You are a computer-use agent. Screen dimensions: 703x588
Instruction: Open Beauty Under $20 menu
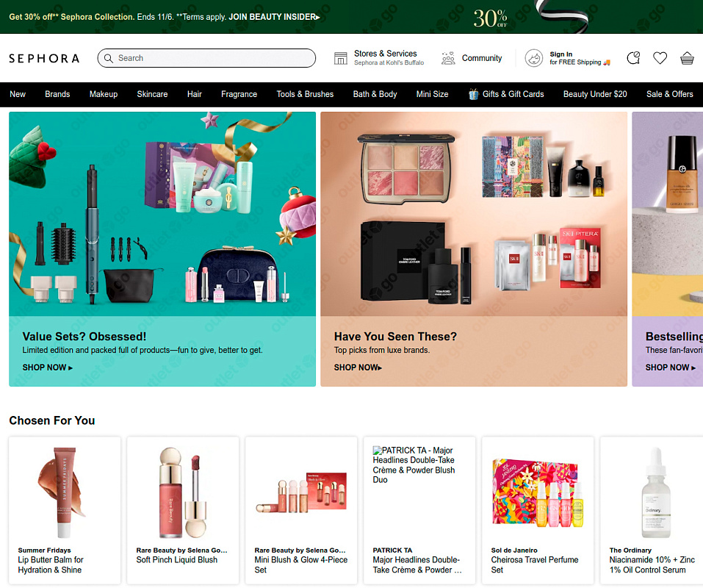click(x=595, y=94)
